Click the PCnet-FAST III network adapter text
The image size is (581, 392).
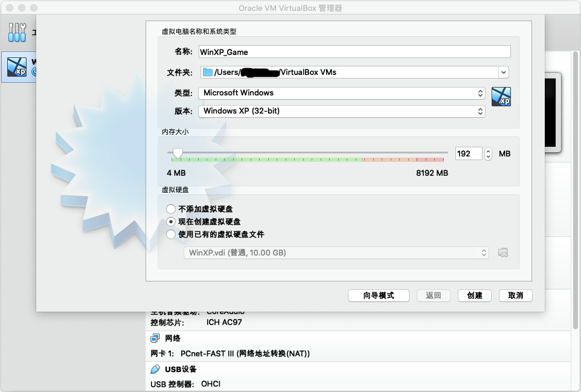pyautogui.click(x=245, y=353)
